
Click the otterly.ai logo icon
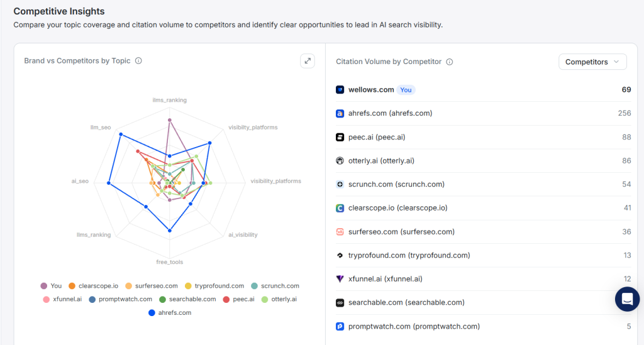click(x=340, y=161)
